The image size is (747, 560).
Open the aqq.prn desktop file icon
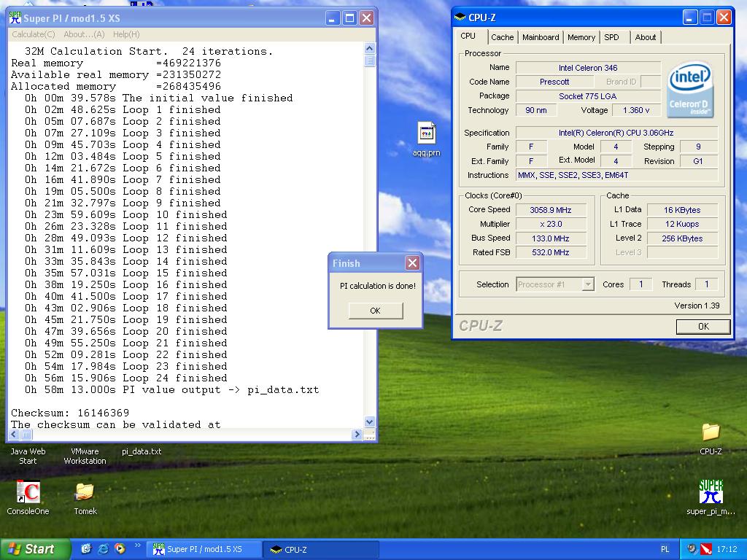[426, 133]
